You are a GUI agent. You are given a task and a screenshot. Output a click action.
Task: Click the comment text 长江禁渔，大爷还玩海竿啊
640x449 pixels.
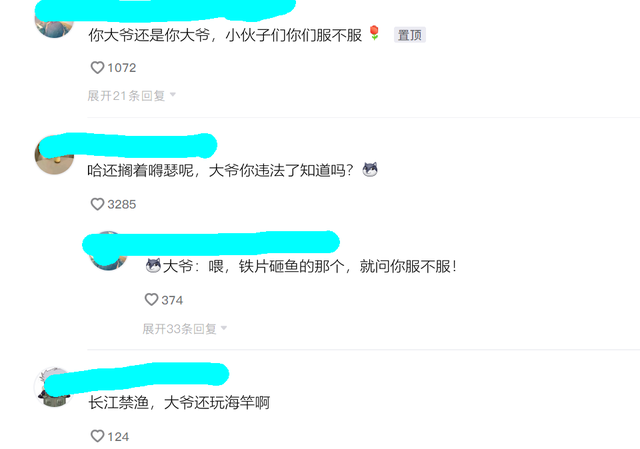pyautogui.click(x=179, y=403)
